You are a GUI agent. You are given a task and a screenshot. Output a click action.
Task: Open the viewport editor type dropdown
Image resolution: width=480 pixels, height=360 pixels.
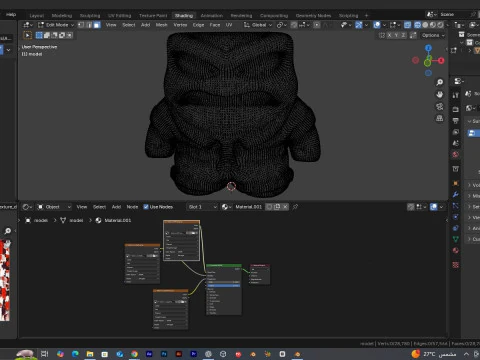[x=28, y=25]
